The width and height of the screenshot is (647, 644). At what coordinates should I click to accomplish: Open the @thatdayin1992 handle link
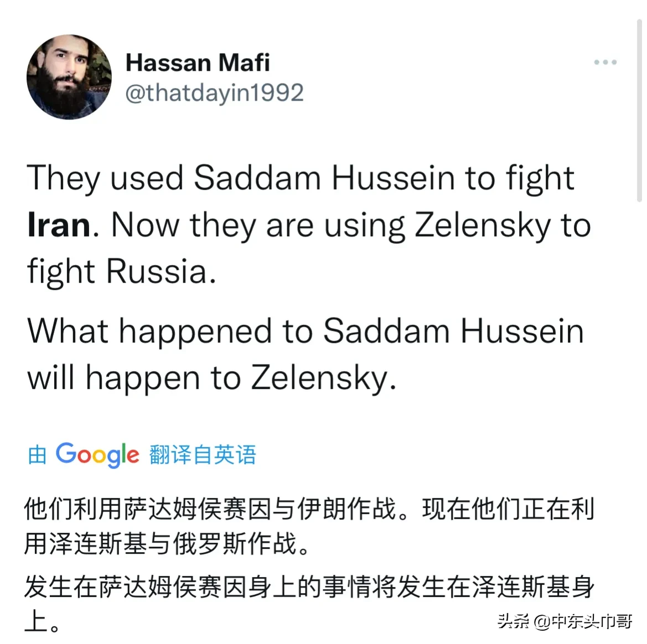coord(214,93)
